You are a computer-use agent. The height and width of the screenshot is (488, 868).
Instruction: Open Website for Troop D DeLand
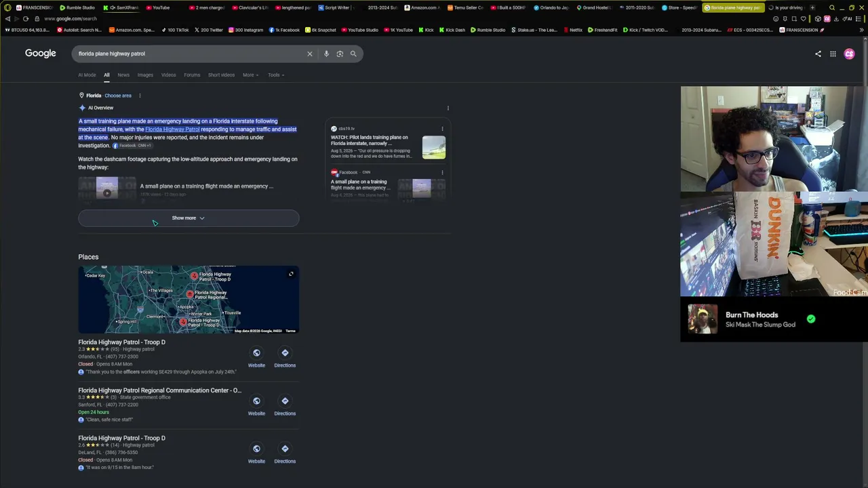(x=256, y=453)
